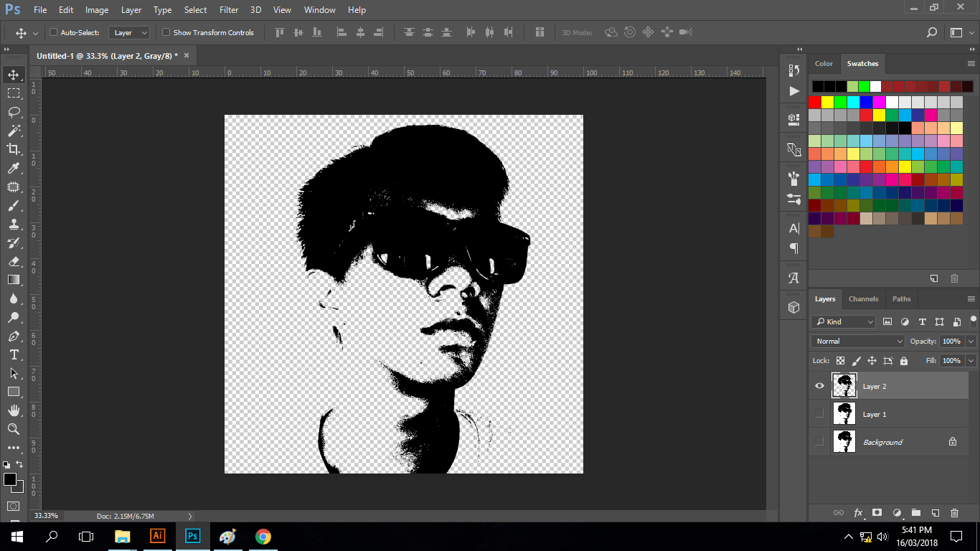Switch to the Color tab
This screenshot has height=551, width=980.
point(824,64)
